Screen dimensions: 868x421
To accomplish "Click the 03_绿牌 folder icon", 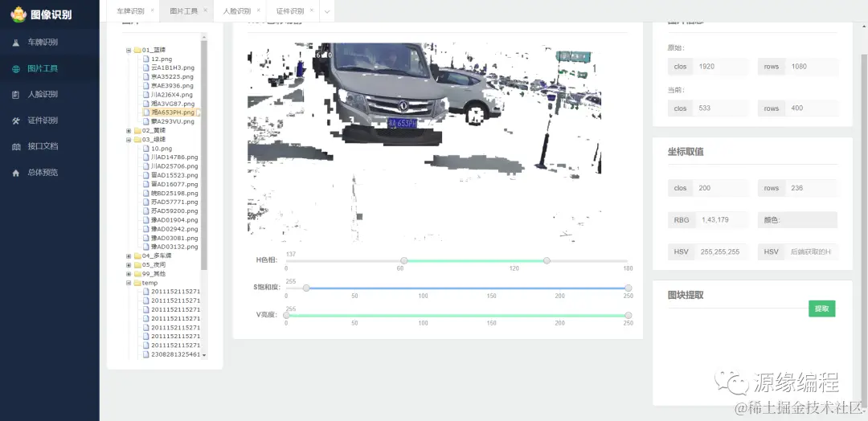I will [x=137, y=140].
